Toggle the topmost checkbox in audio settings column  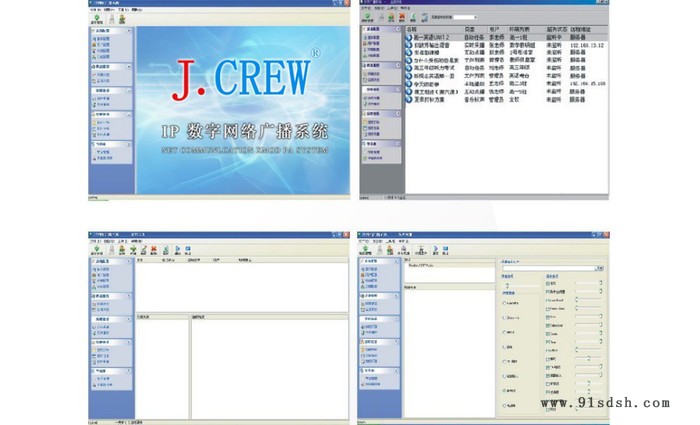pyautogui.click(x=548, y=283)
